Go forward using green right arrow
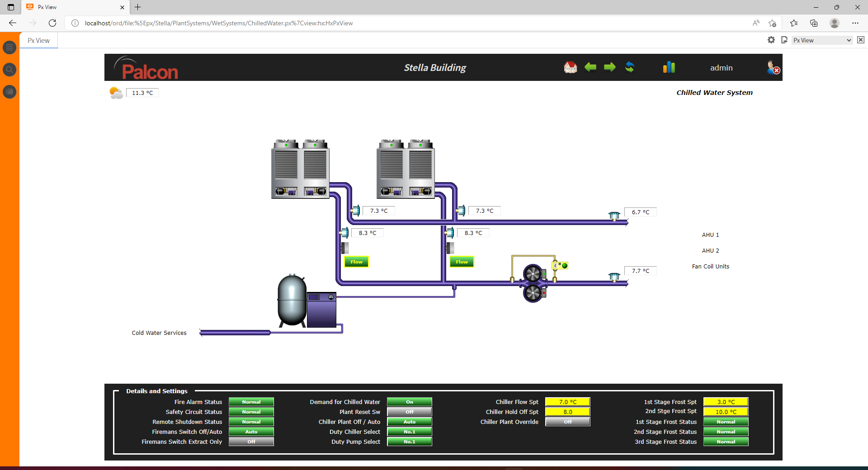Viewport: 868px width, 470px height. (x=610, y=67)
